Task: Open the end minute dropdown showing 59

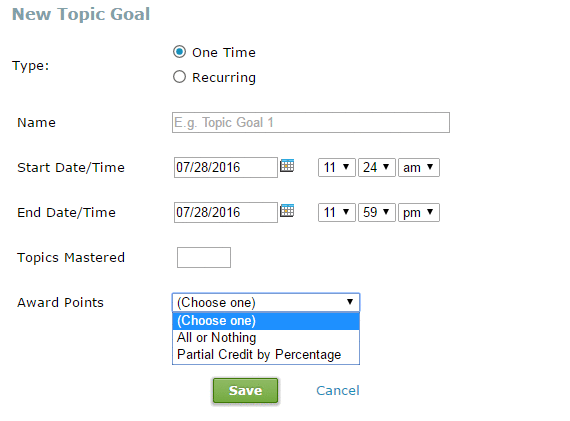Action: tap(377, 213)
